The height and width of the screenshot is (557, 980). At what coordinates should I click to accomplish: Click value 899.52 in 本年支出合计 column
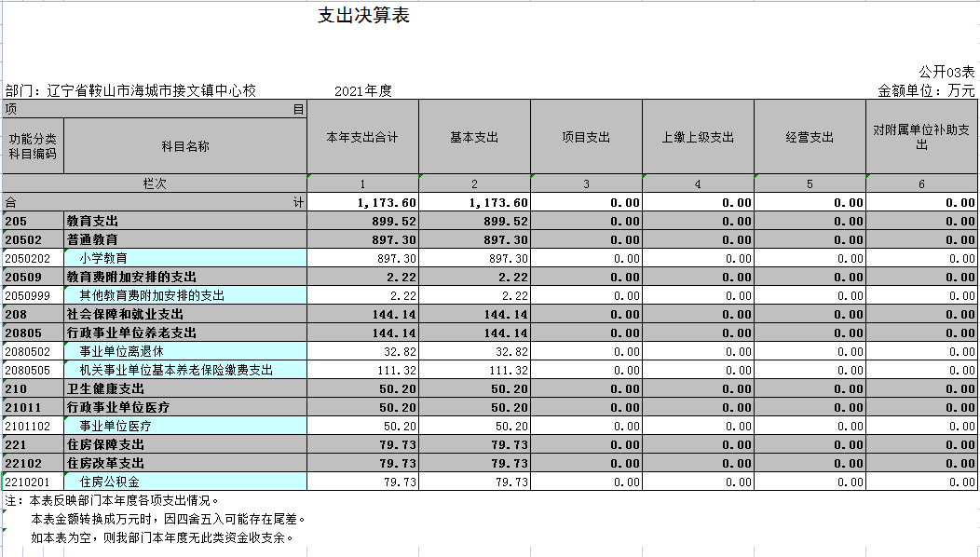tap(362, 222)
